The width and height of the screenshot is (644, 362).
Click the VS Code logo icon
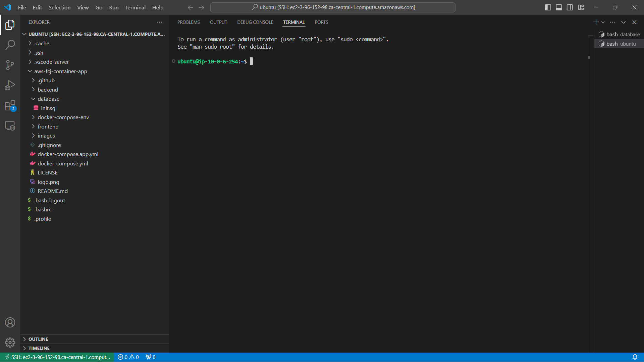7,7
